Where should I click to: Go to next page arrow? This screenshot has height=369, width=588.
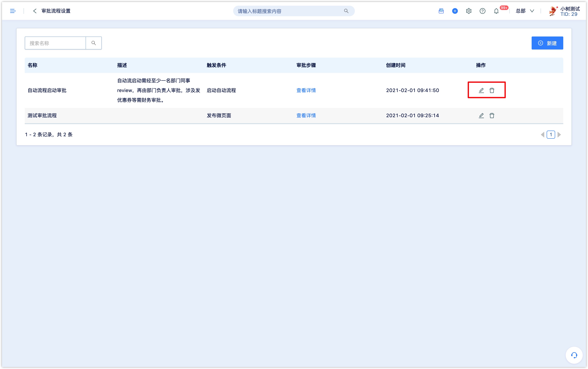[x=559, y=134]
